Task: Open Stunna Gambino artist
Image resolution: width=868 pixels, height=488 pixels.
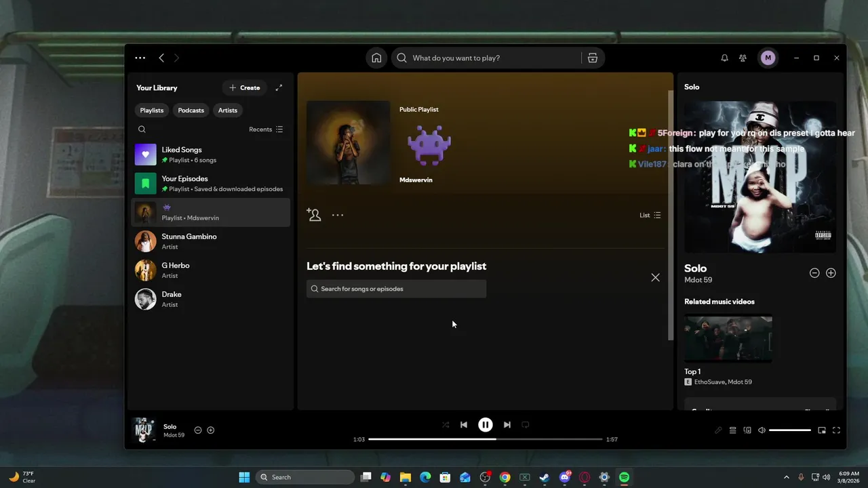Action: click(210, 241)
